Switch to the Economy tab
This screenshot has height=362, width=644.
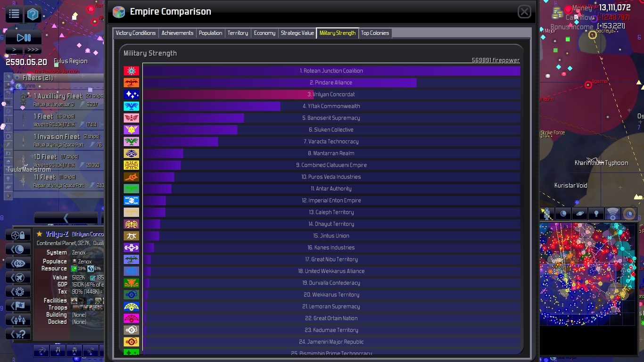[264, 33]
